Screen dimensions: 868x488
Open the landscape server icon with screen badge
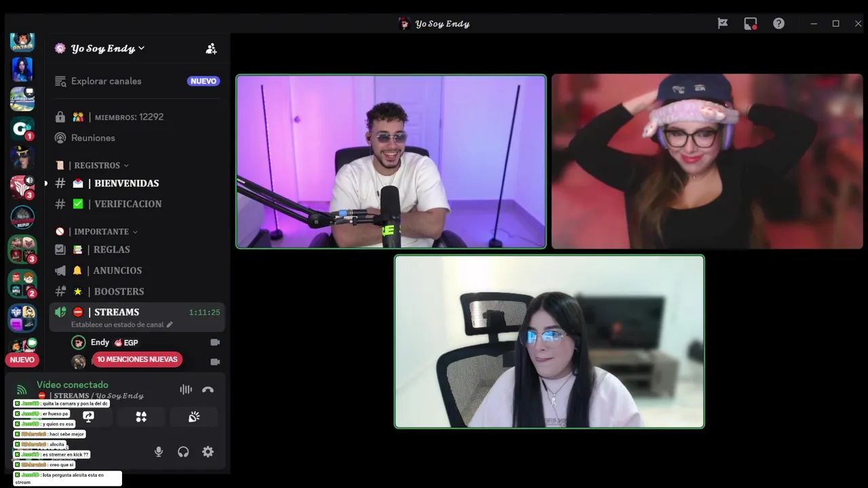tap(22, 99)
